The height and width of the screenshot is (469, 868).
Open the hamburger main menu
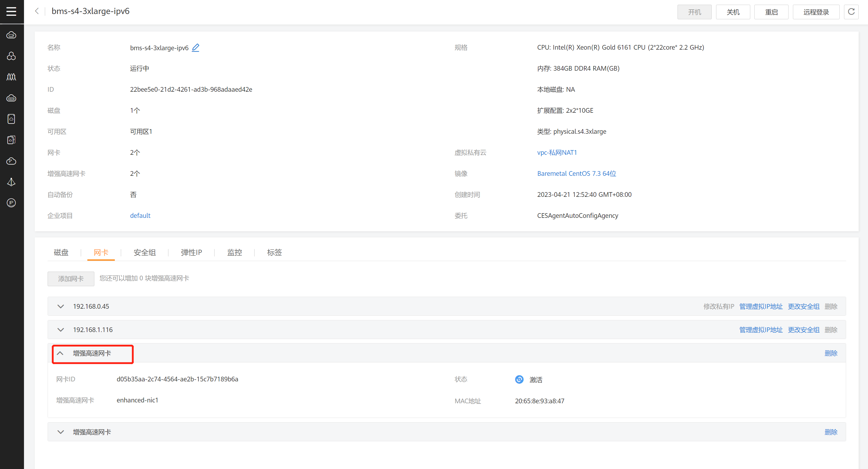point(11,11)
